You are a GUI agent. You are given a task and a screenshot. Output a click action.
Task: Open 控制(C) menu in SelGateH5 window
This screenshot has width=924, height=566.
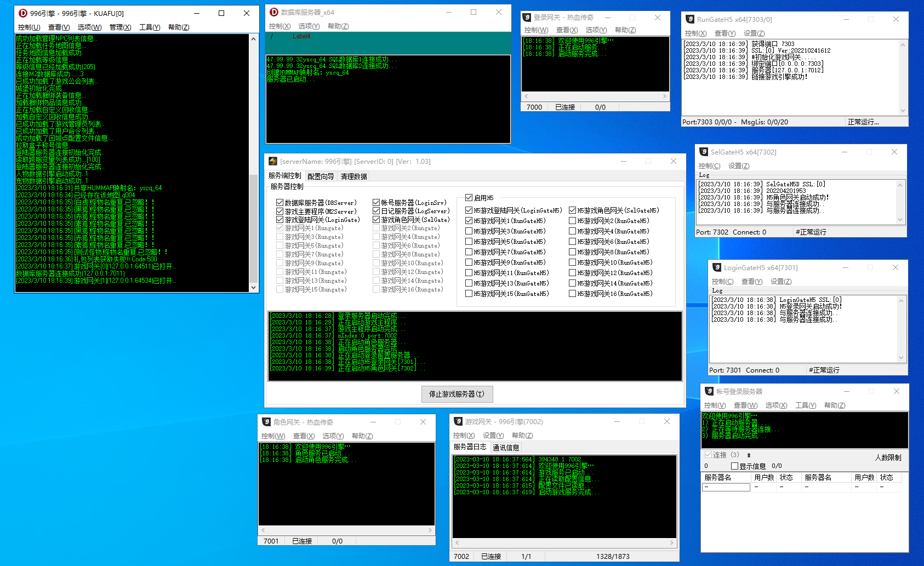coord(709,166)
